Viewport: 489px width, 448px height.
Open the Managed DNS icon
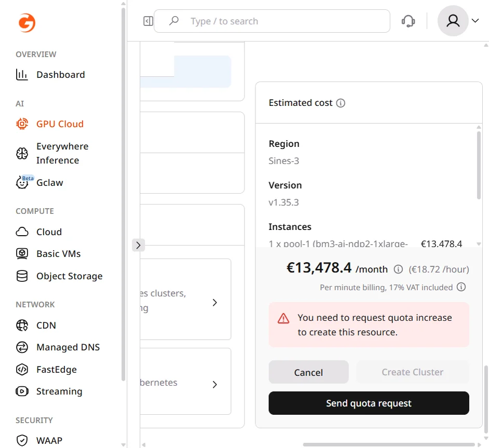pyautogui.click(x=22, y=347)
